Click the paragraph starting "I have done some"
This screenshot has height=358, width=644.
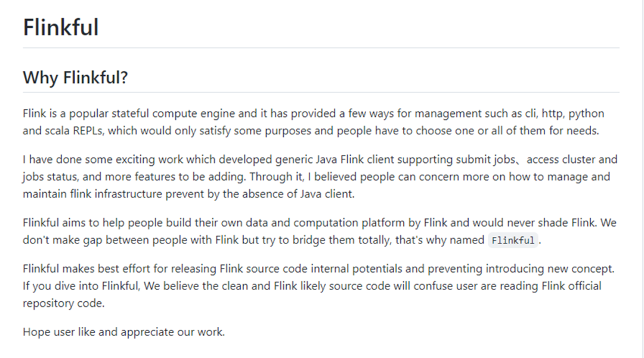pyautogui.click(x=316, y=177)
